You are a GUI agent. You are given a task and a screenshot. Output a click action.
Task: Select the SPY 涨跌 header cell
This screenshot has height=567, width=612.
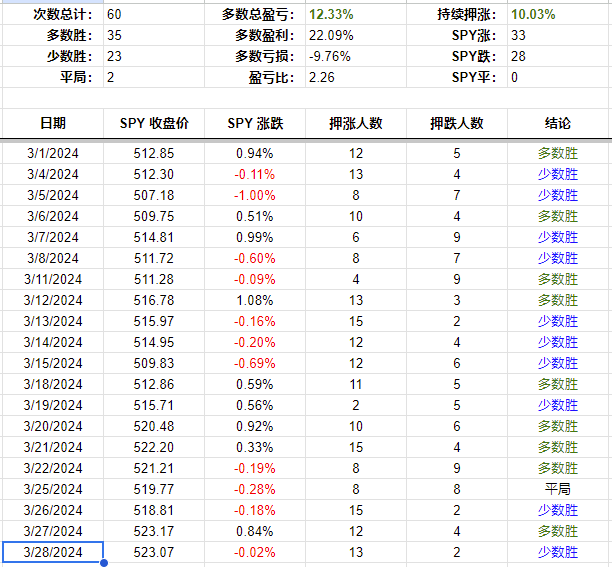point(255,123)
